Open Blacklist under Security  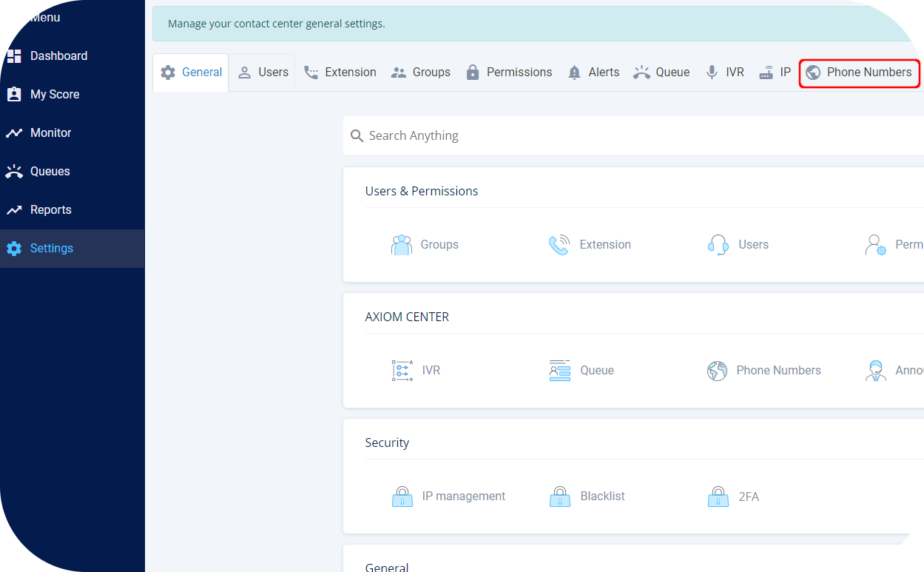coord(602,497)
